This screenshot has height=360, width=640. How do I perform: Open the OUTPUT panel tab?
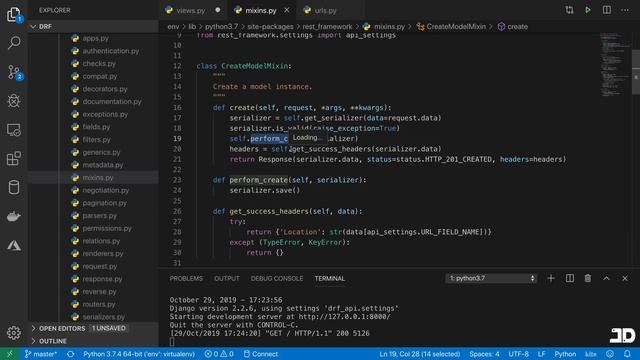tap(227, 278)
